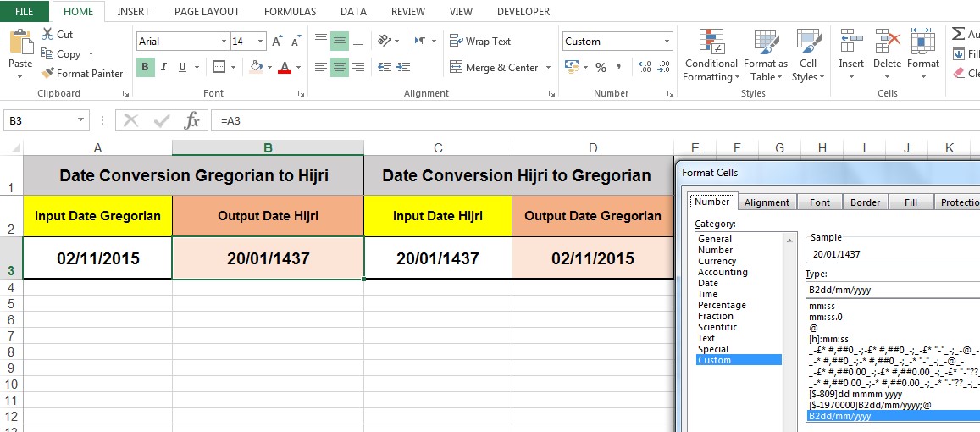The width and height of the screenshot is (980, 432).
Task: Toggle Italic formatting
Action: (163, 67)
